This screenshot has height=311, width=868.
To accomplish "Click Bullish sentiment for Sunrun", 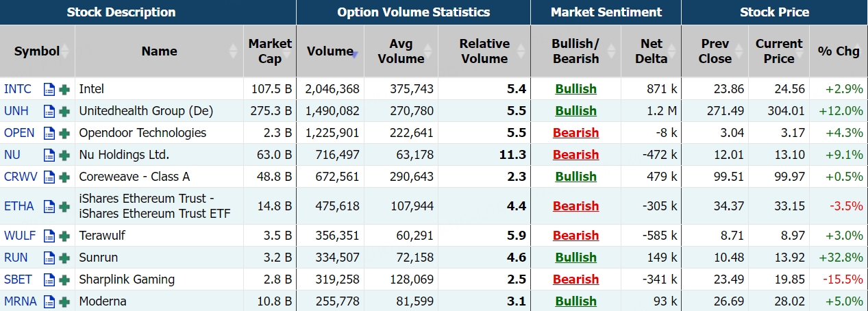I will click(x=575, y=258).
